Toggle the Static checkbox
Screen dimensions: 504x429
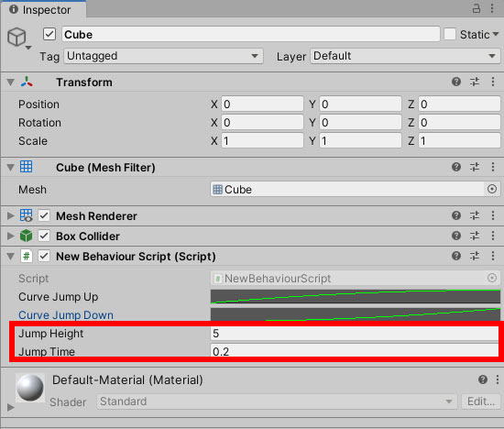coord(450,34)
